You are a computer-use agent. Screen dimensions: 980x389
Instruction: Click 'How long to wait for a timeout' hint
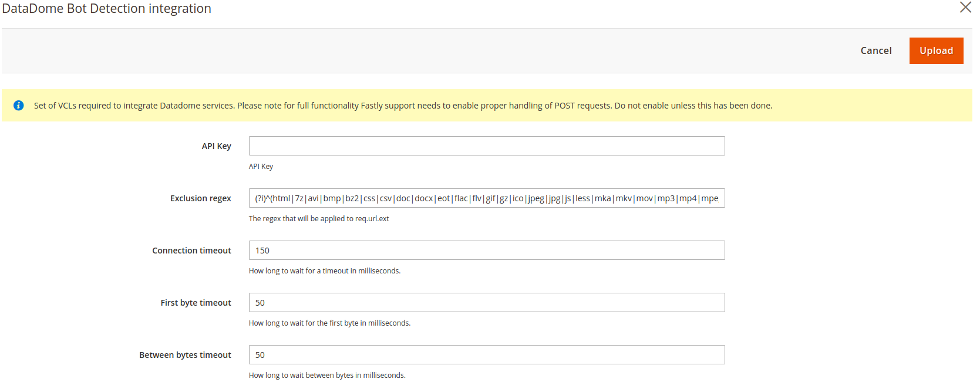pyautogui.click(x=325, y=271)
